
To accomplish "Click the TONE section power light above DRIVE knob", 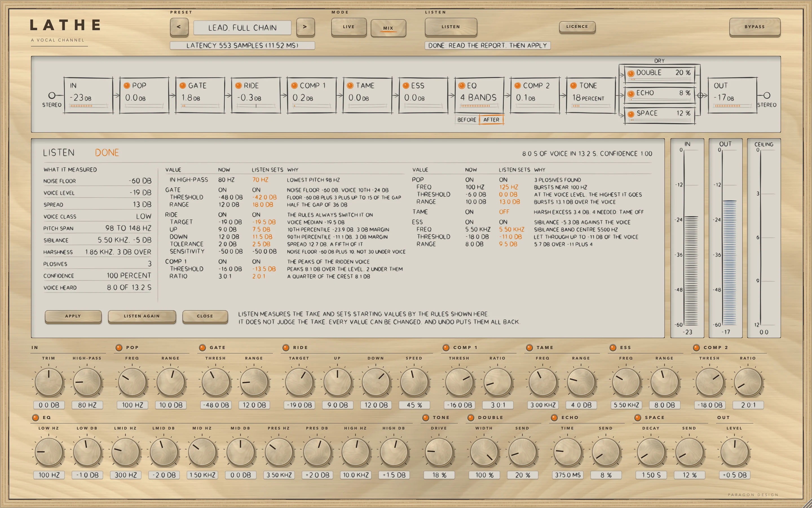I will click(x=426, y=418).
